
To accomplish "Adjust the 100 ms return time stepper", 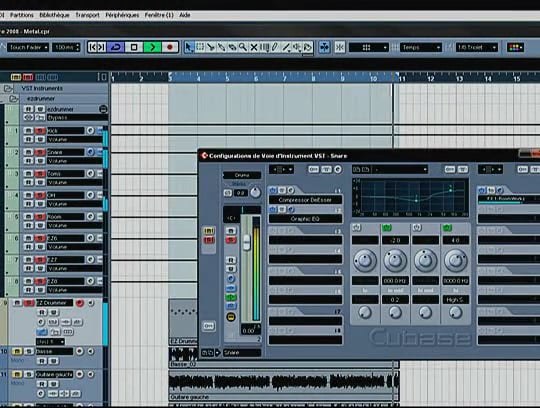I will click(x=66, y=47).
